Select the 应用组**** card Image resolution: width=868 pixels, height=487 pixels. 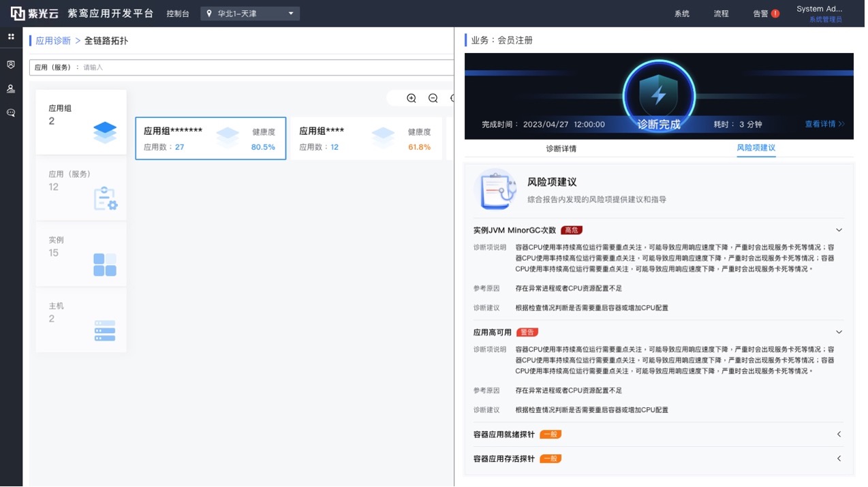[x=367, y=139]
